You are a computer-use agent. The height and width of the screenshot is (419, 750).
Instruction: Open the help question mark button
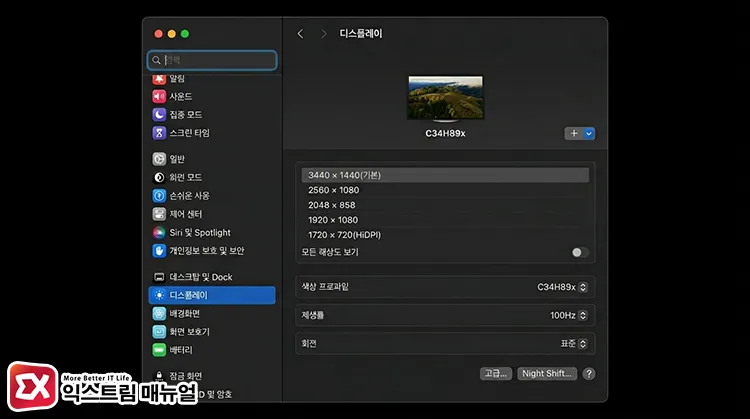click(589, 374)
